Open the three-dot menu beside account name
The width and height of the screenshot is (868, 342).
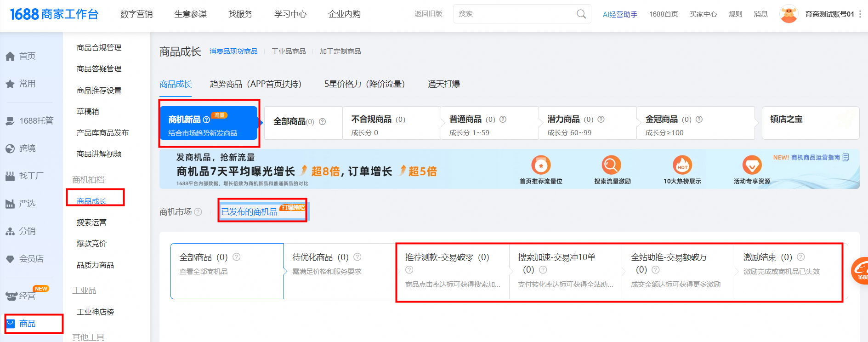click(x=860, y=14)
